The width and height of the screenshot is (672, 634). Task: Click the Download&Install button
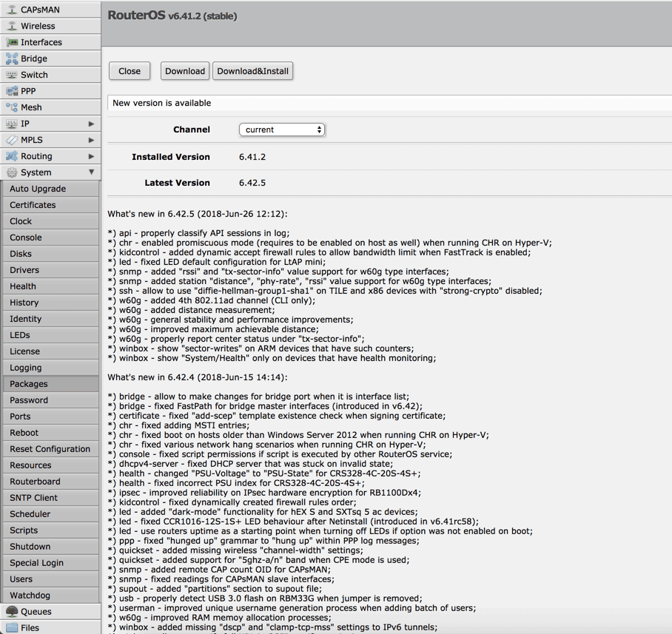tap(253, 71)
